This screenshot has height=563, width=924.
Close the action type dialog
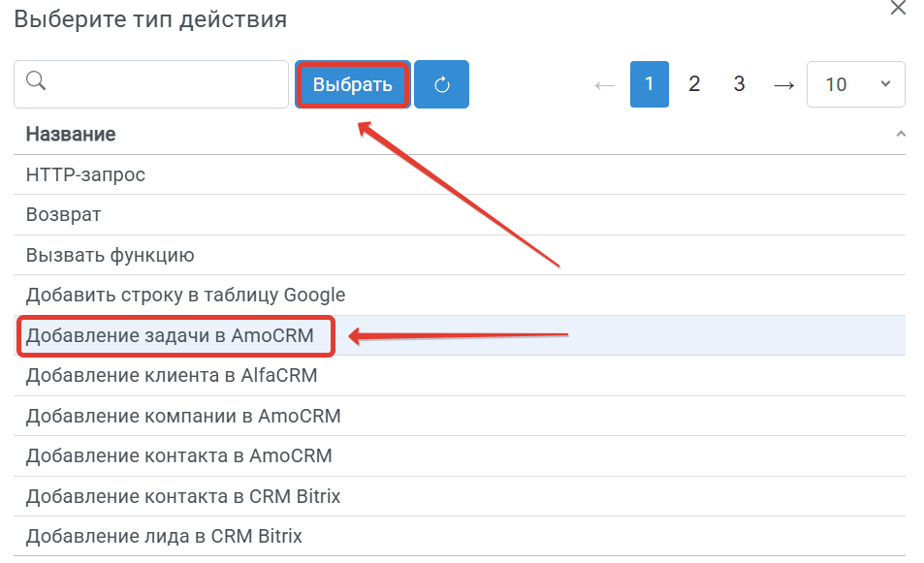point(898,8)
